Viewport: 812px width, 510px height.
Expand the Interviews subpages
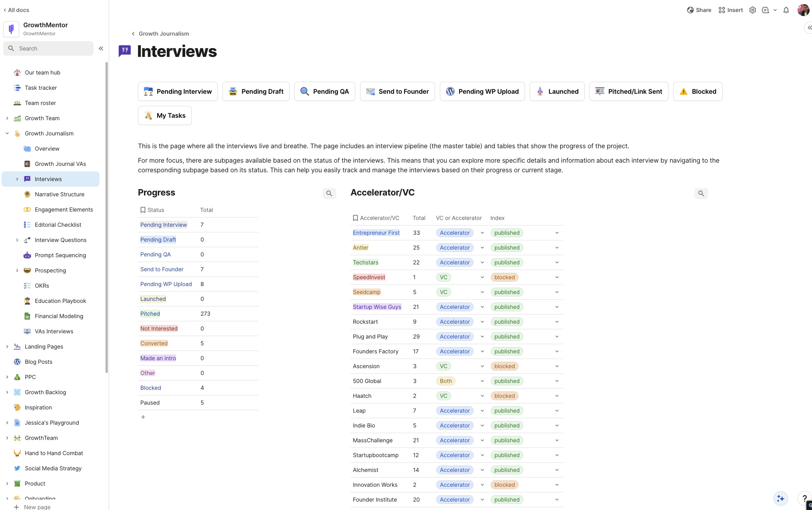coord(17,179)
